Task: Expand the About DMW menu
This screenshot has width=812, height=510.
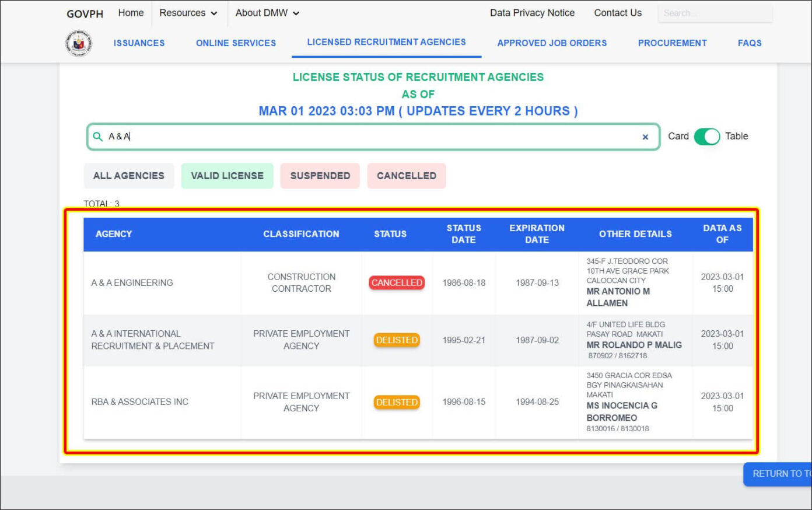Action: (x=267, y=12)
